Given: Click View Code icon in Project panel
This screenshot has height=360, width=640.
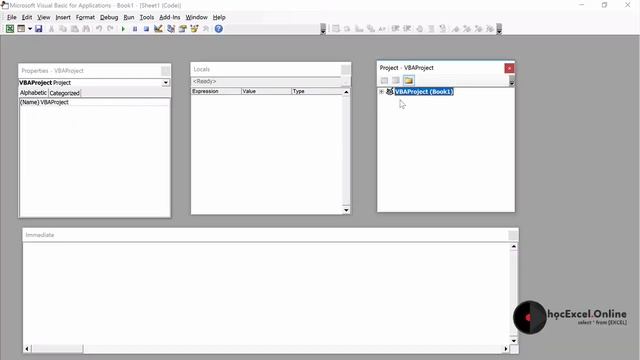Looking at the screenshot, I should click(x=384, y=80).
